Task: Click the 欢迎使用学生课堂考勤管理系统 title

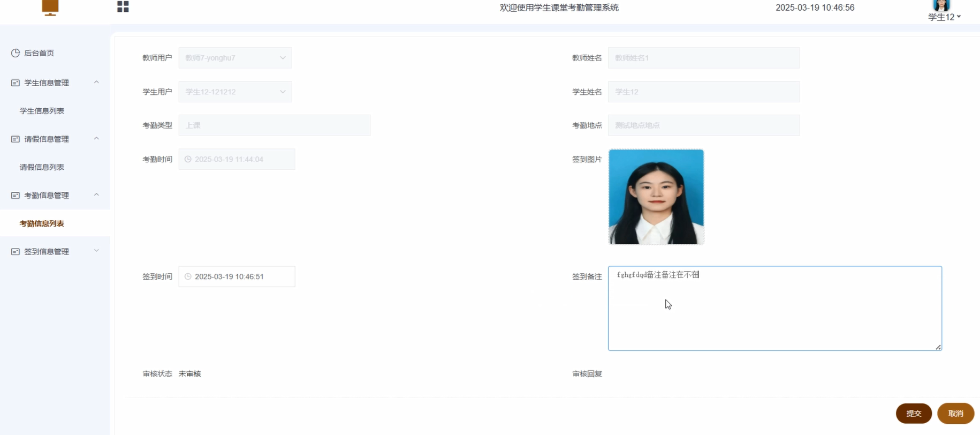Action: click(559, 7)
